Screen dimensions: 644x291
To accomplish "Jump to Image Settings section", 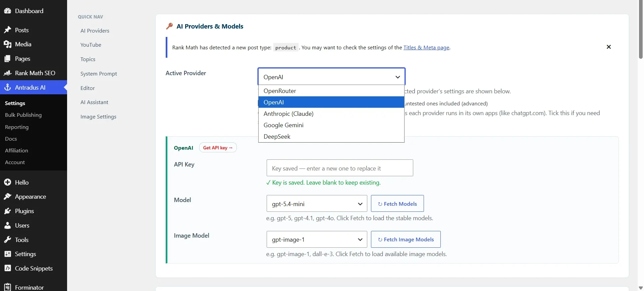I will (x=98, y=117).
